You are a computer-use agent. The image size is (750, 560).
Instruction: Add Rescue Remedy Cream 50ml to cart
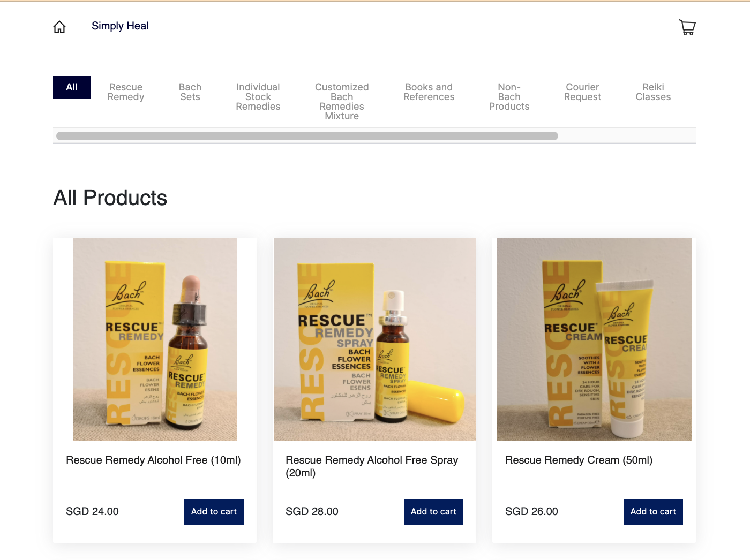click(x=653, y=512)
